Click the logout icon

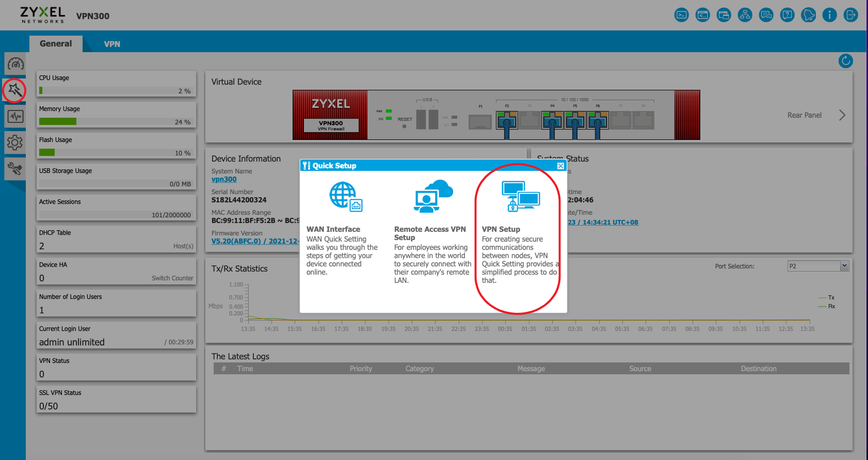(x=851, y=15)
